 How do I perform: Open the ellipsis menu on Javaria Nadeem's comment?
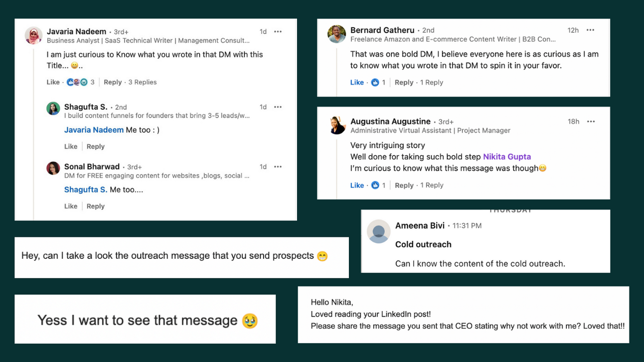[278, 31]
